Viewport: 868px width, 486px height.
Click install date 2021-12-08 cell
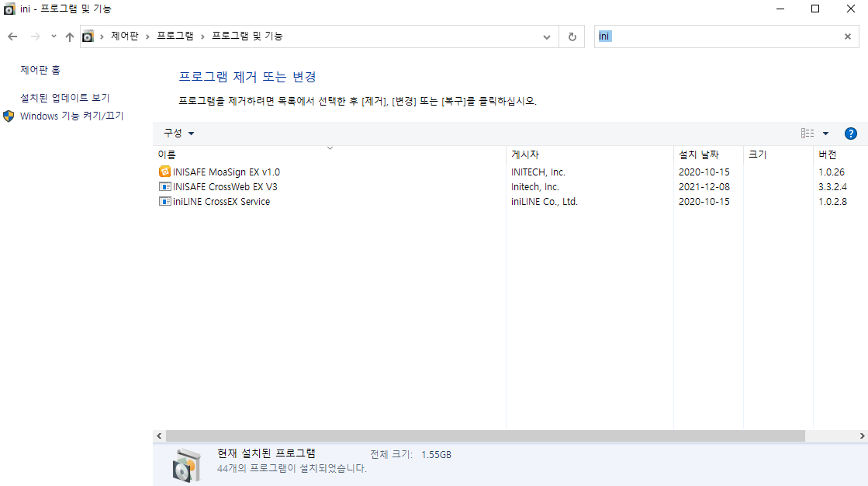(x=704, y=187)
